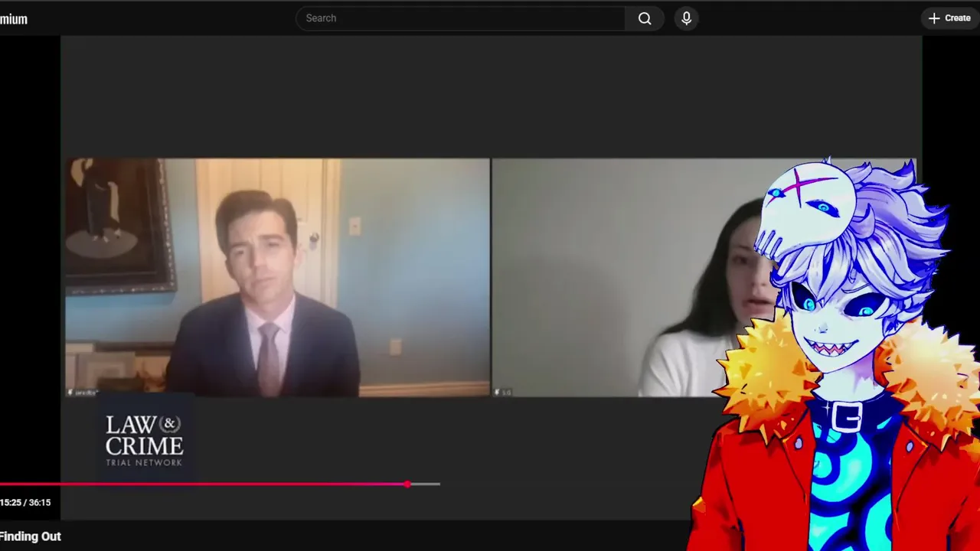Click the video time display 15:25 / 36:15
Screen dimensions: 980x551
25,503
